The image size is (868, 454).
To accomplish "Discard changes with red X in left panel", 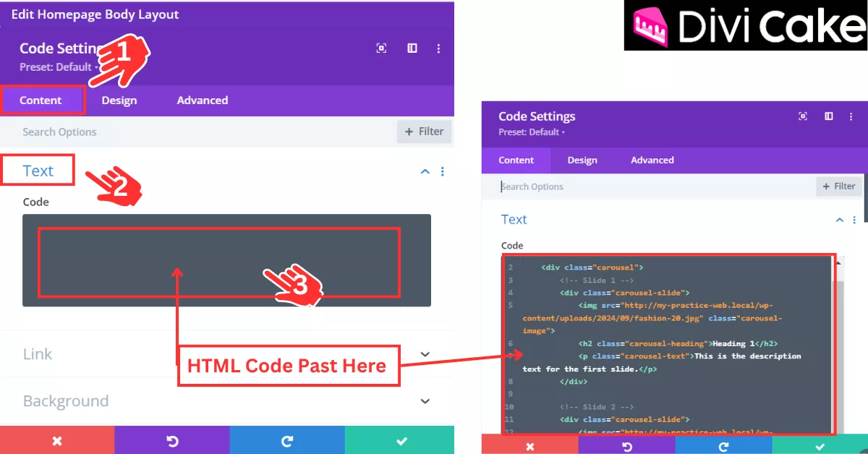I will coord(57,440).
